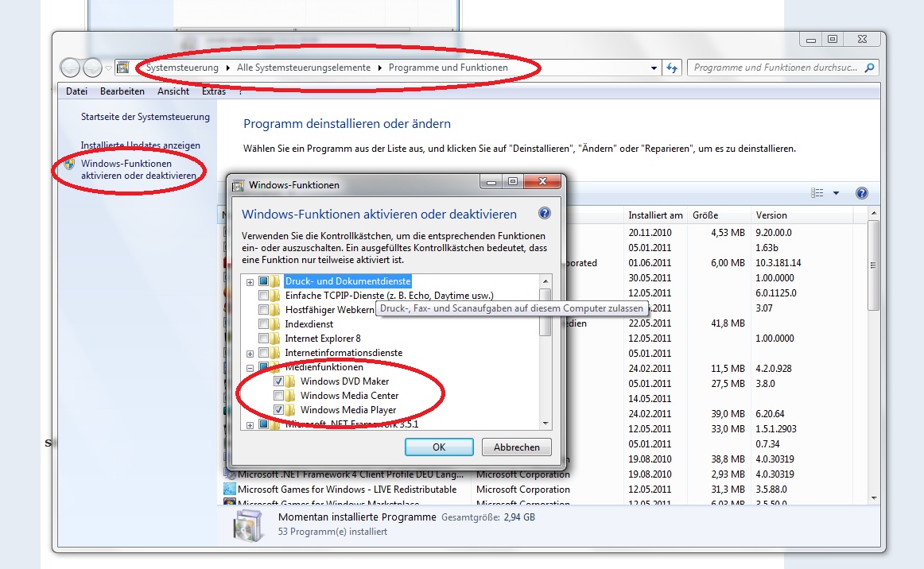Click Windows-Funktionen aktivieren oder deaktivieren link

point(138,169)
